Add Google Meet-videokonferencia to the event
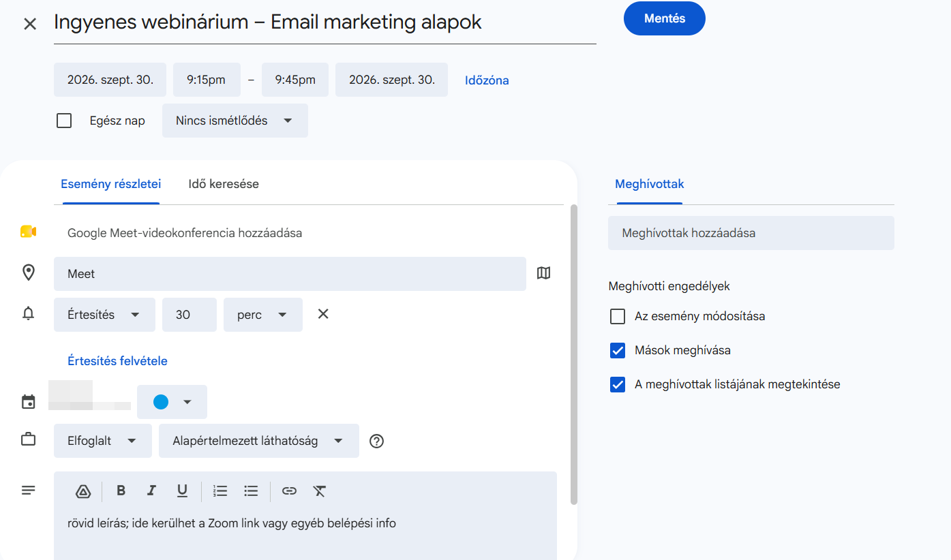951x560 pixels. coord(185,233)
